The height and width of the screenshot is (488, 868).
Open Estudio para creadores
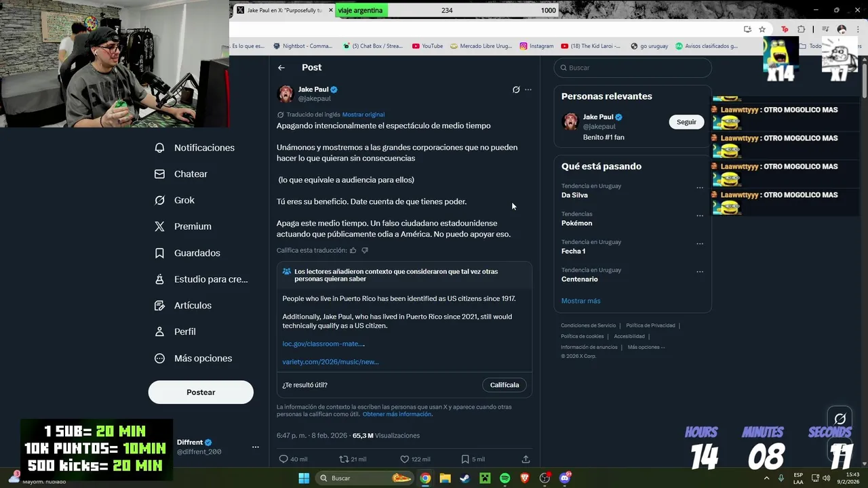[201, 279]
